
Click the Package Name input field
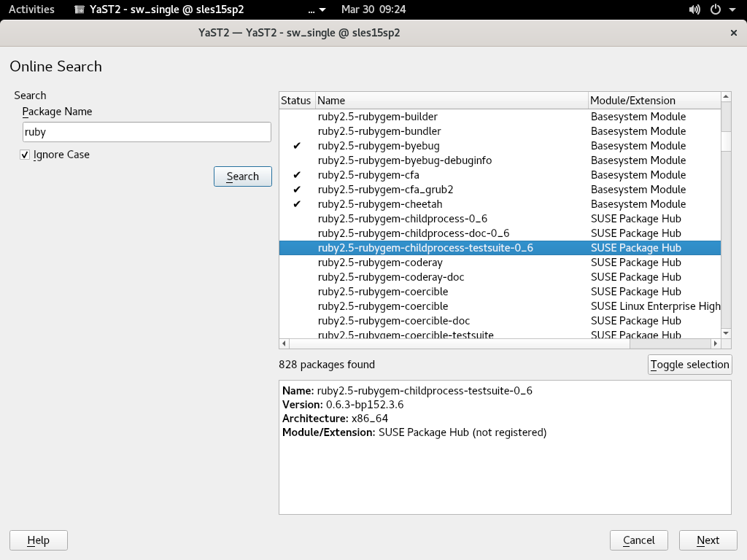click(x=147, y=132)
